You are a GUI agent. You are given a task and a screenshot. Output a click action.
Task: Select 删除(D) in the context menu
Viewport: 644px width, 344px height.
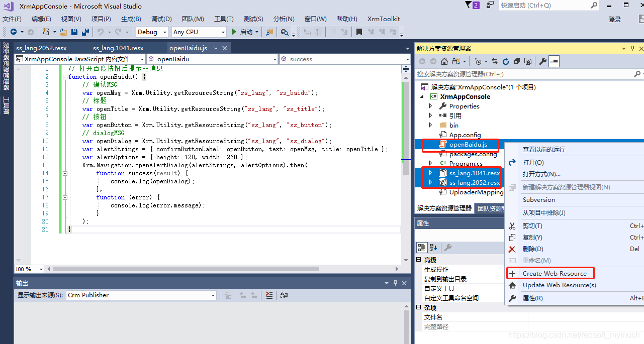(533, 249)
